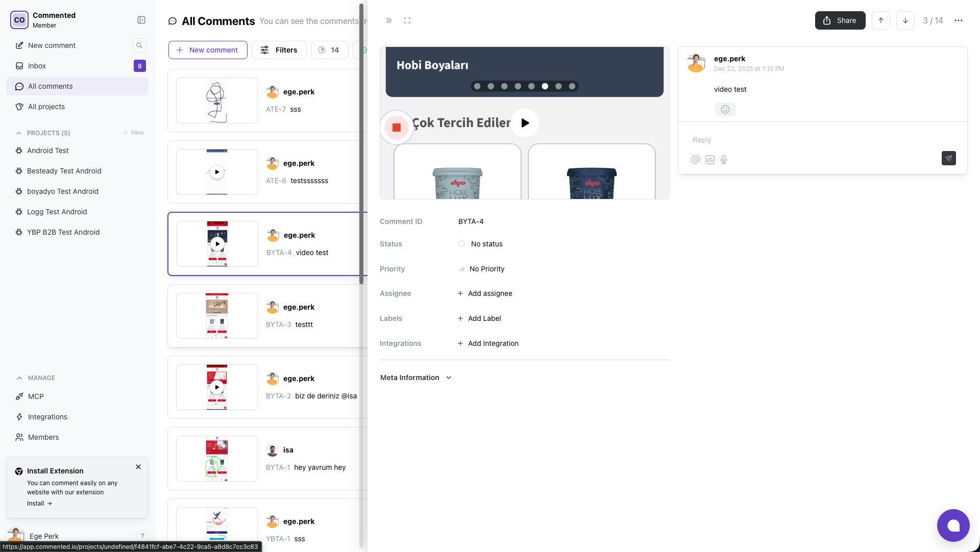Send the reply with paper plane icon
980x552 pixels.
[x=949, y=158]
